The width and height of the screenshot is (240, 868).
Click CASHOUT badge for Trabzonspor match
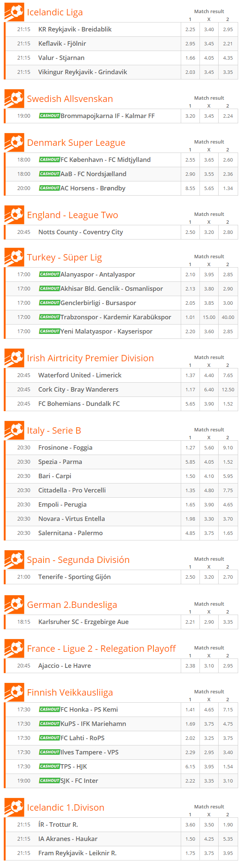tap(49, 317)
